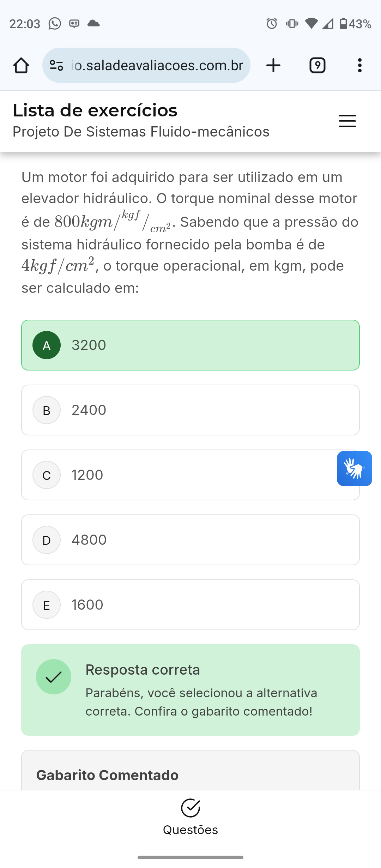381x868 pixels.
Task: Tap the WhatsApp notification icon in status bar
Action: (x=55, y=24)
